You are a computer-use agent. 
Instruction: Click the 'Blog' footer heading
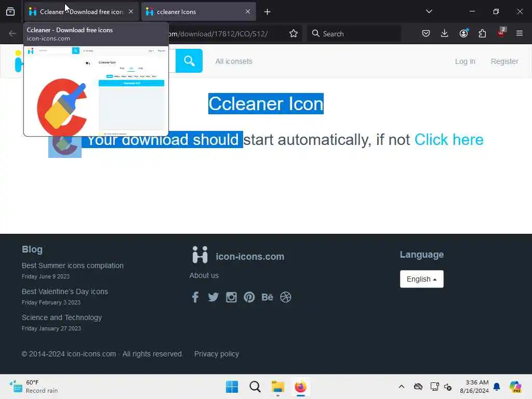click(32, 249)
